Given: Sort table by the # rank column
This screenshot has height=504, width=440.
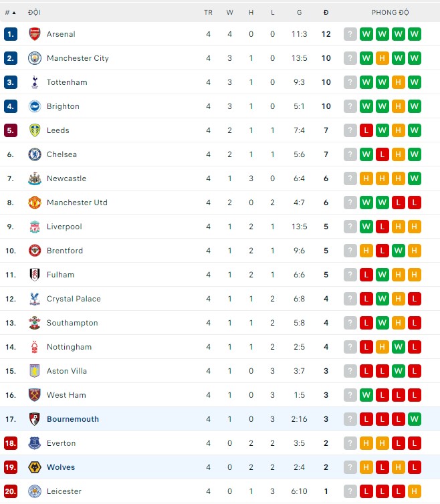Looking at the screenshot, I should point(10,13).
